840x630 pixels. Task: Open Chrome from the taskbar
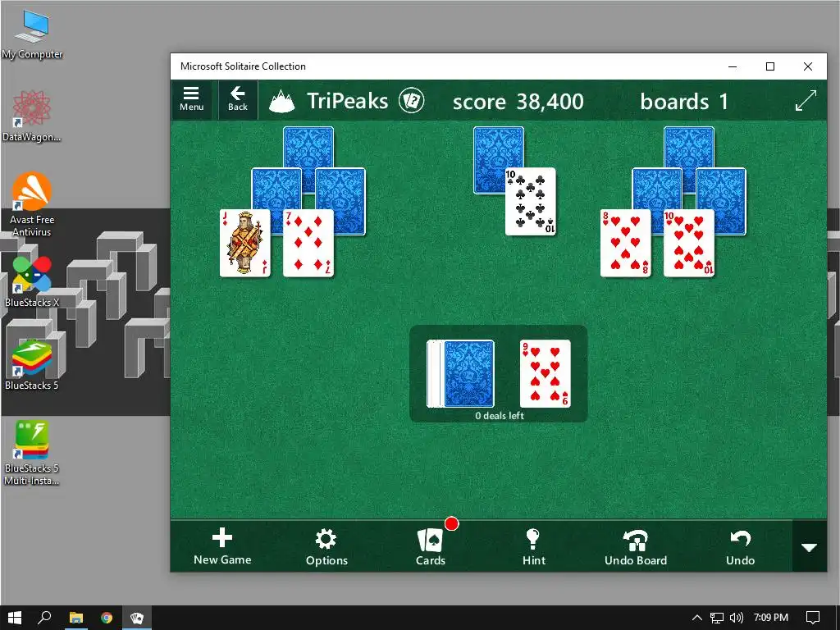(x=107, y=618)
